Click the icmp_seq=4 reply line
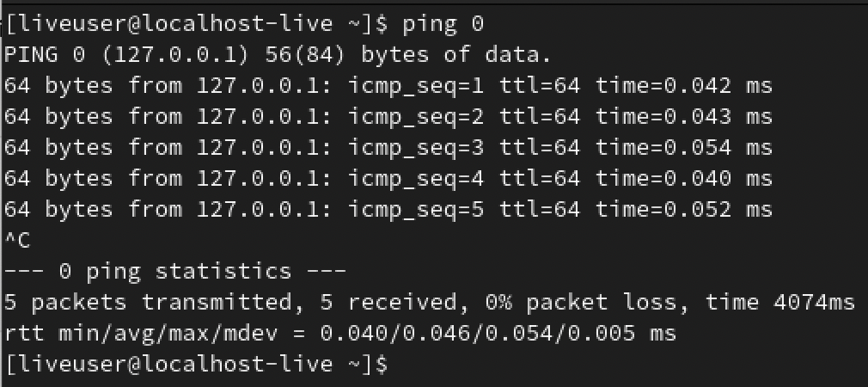868x387 pixels. point(387,179)
